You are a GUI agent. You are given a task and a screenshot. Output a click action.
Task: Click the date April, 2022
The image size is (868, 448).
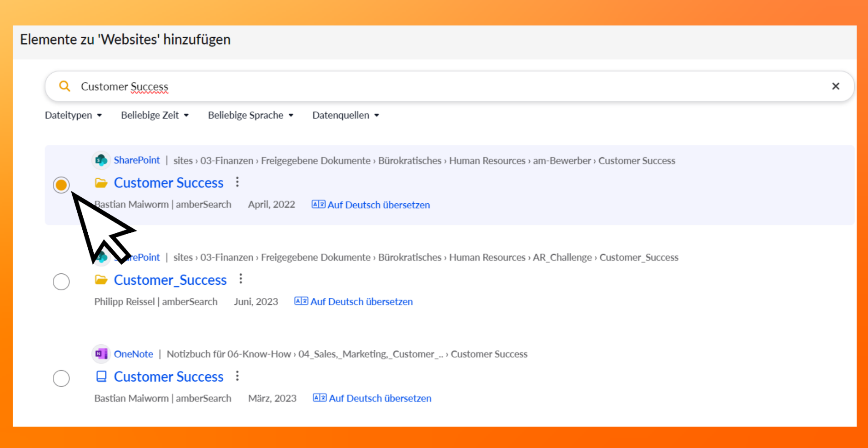tap(271, 205)
